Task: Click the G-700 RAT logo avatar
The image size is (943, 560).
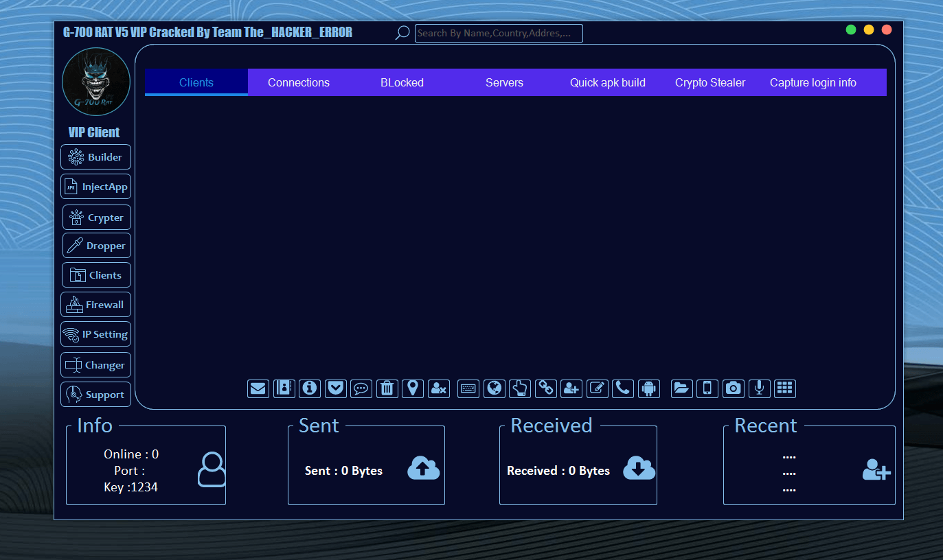Action: (x=95, y=81)
